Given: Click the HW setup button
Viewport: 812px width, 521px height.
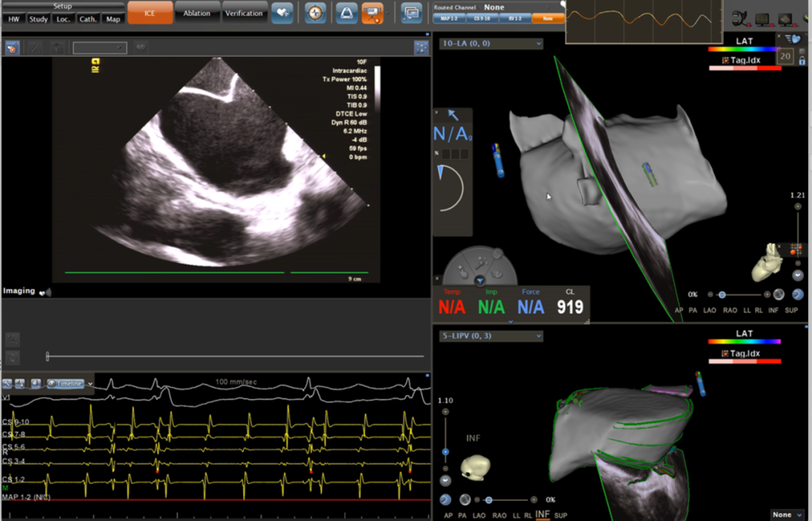Looking at the screenshot, I should [14, 19].
